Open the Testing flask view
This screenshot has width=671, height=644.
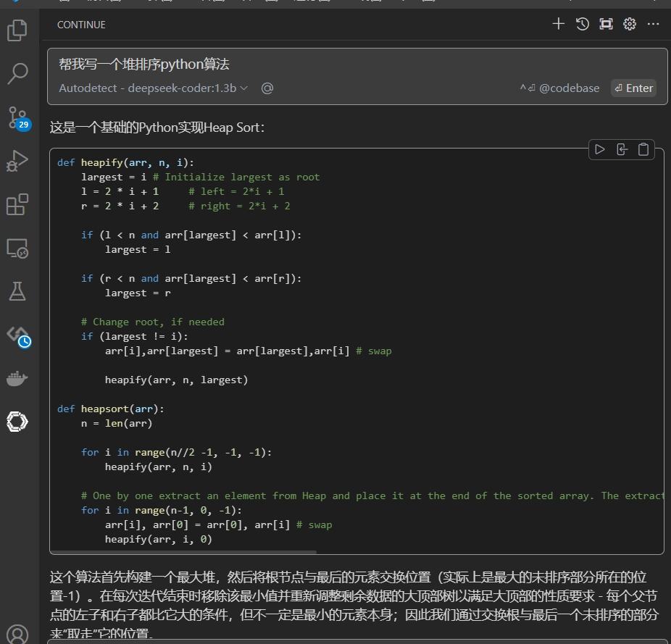tap(17, 291)
